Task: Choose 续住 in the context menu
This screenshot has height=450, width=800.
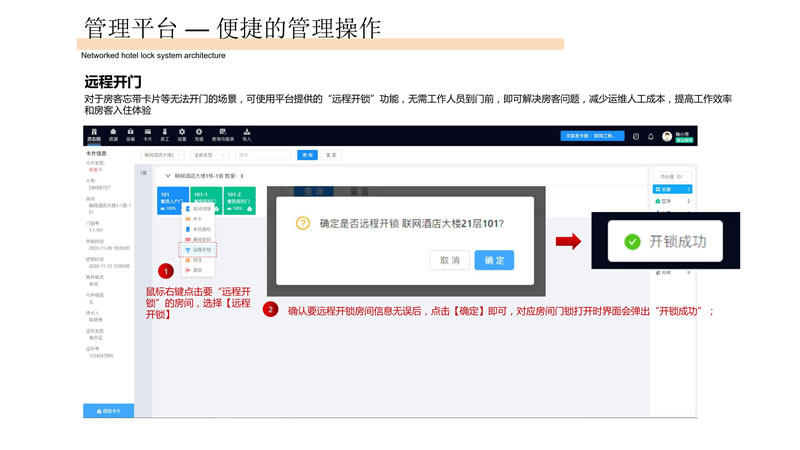Action: click(x=198, y=260)
